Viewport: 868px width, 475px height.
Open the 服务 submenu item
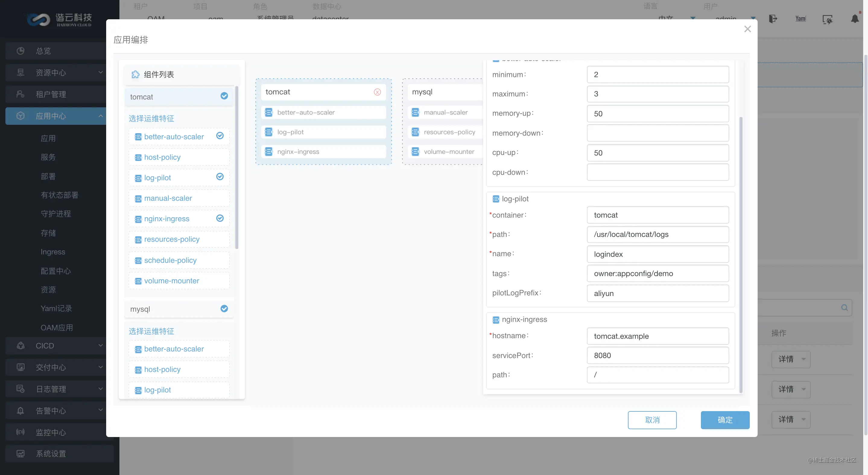point(48,157)
